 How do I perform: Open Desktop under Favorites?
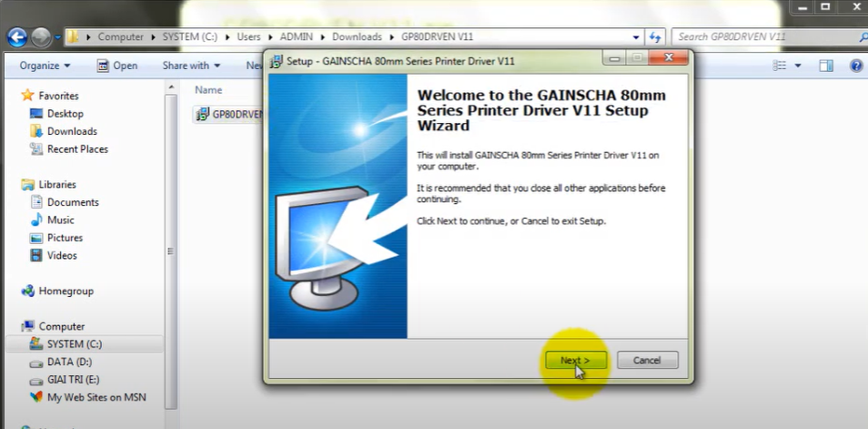[x=66, y=114]
